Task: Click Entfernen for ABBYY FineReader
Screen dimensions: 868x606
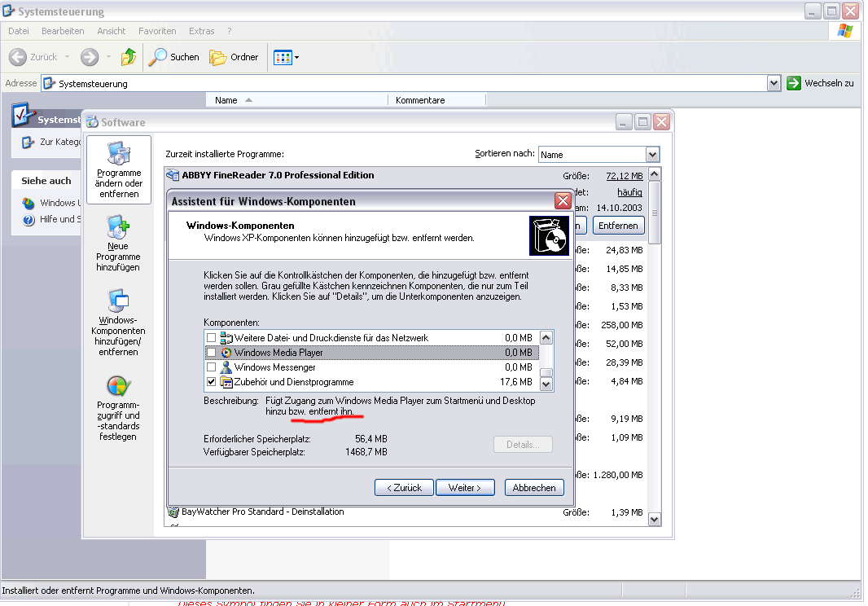Action: [618, 226]
